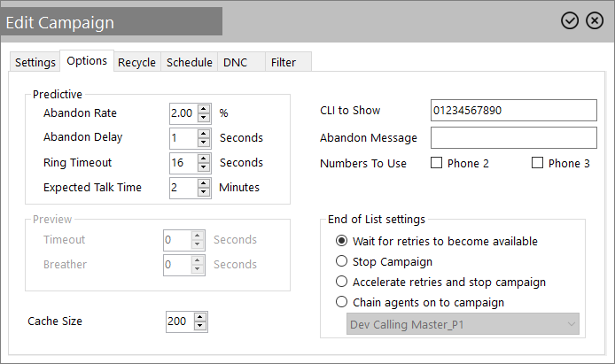The height and width of the screenshot is (364, 615).
Task: Click the Abandon Message text field
Action: click(x=514, y=137)
